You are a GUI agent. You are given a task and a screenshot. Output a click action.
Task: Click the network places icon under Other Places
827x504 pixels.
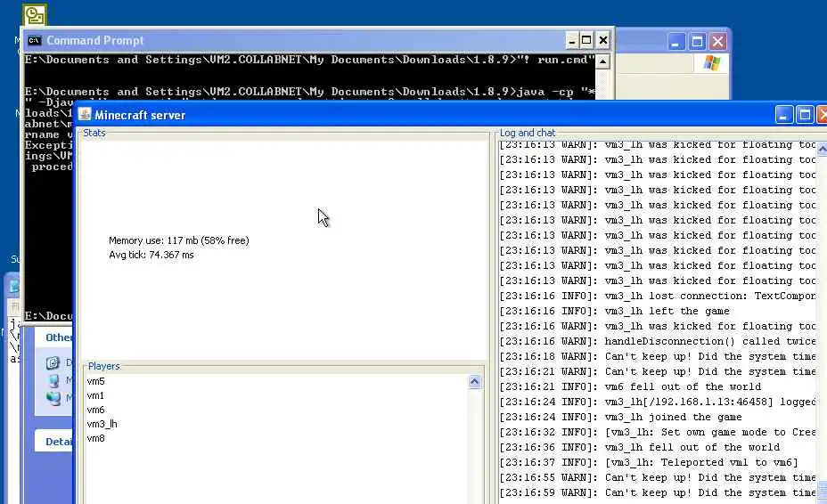pyautogui.click(x=53, y=398)
